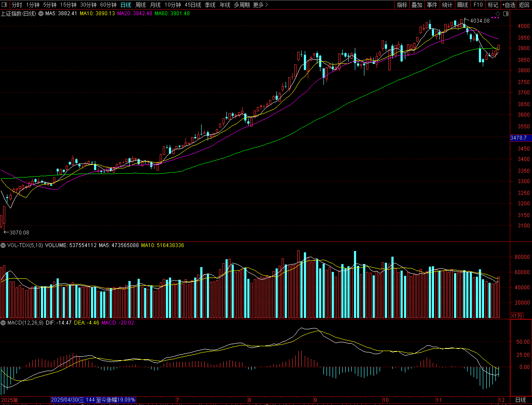The width and height of the screenshot is (532, 405).
Task: Toggle 叠加 overlay comparison
Action: [x=417, y=5]
